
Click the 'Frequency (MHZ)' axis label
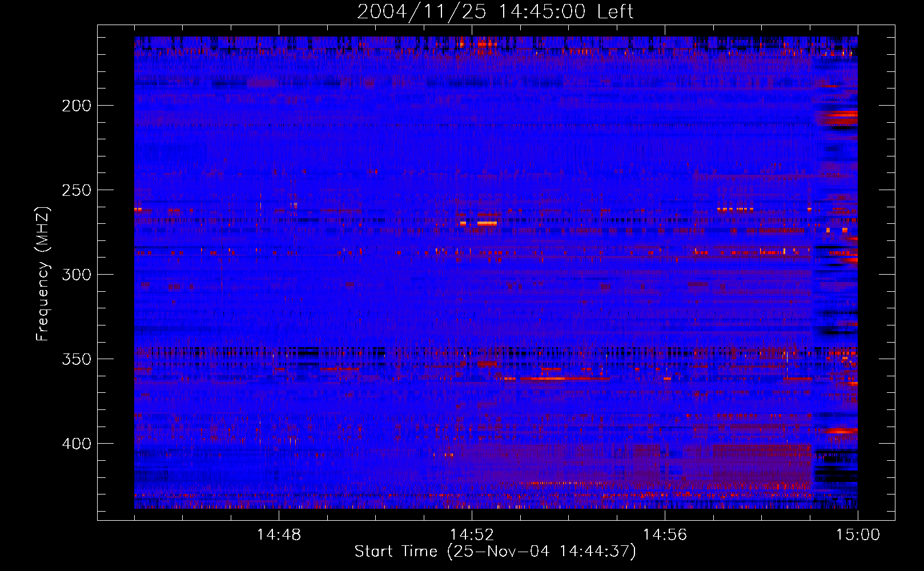(43, 274)
